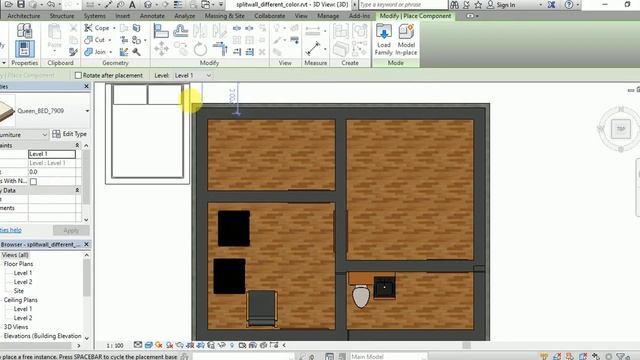
Task: Collapse the Constraints section in Properties
Action: (77, 145)
